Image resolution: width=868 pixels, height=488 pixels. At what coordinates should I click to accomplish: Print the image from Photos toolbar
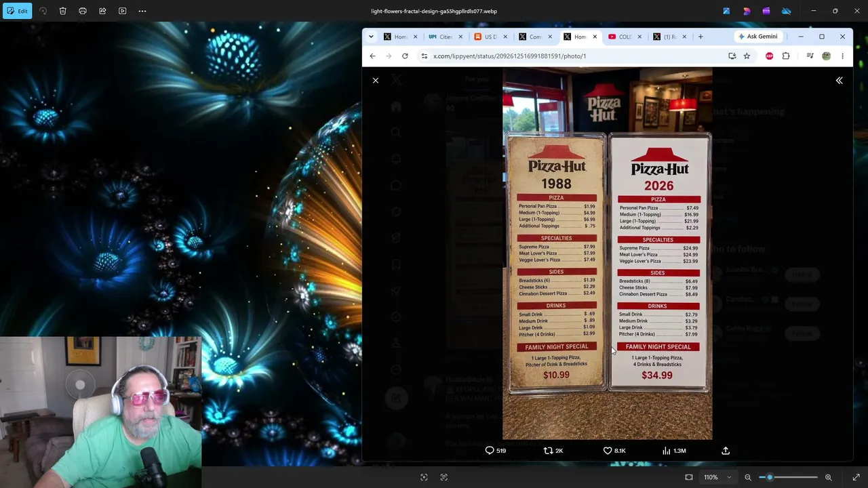pos(83,11)
